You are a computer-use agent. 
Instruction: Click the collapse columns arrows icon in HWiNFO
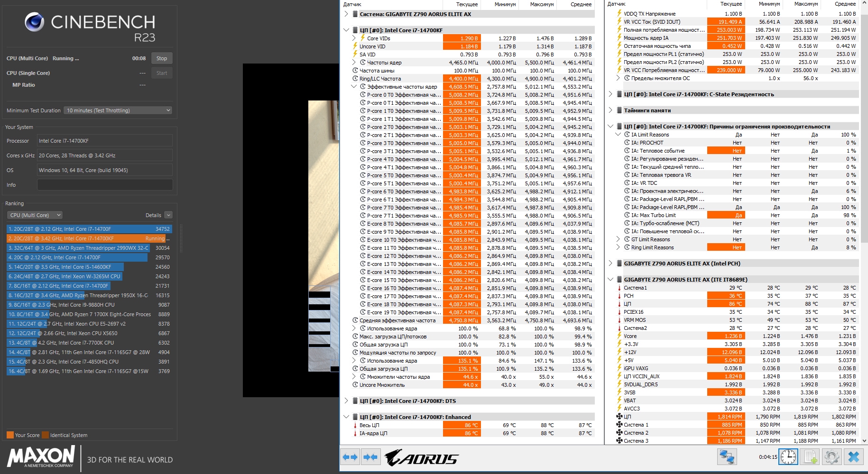pos(370,457)
